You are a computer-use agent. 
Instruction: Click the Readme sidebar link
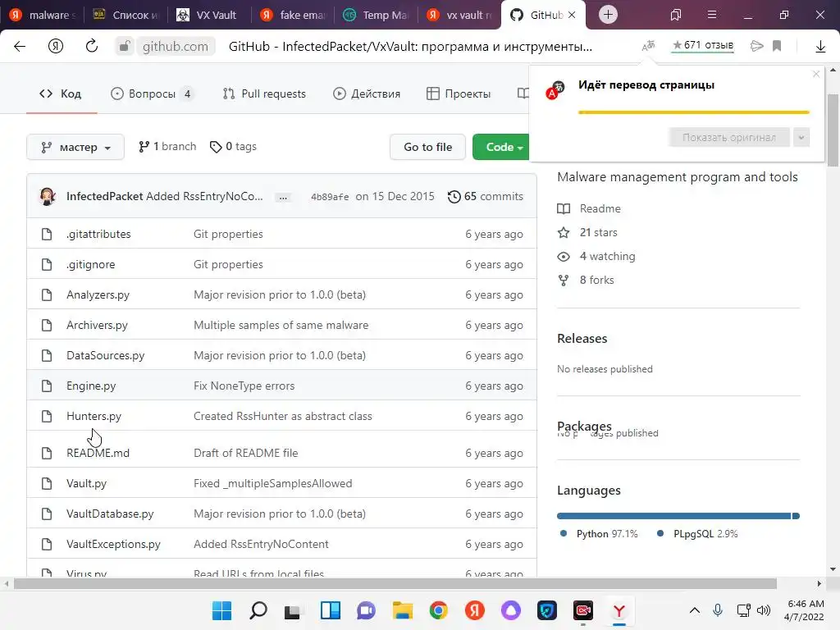pyautogui.click(x=589, y=208)
